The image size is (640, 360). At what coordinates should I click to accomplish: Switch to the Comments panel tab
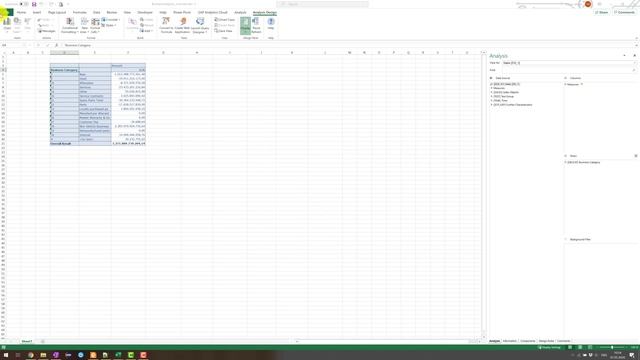[x=564, y=341]
